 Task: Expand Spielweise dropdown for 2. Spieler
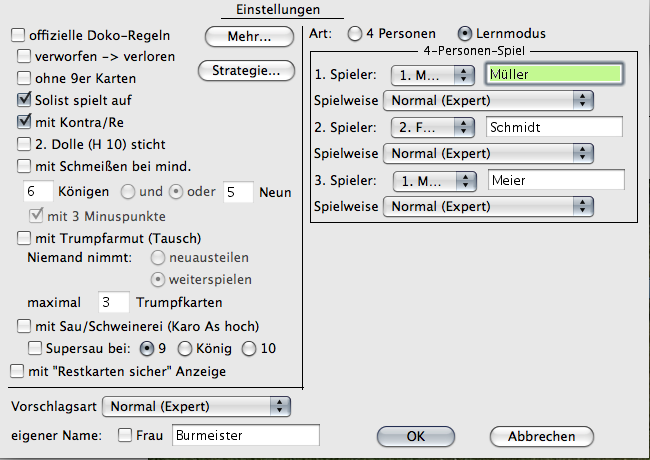(x=488, y=153)
